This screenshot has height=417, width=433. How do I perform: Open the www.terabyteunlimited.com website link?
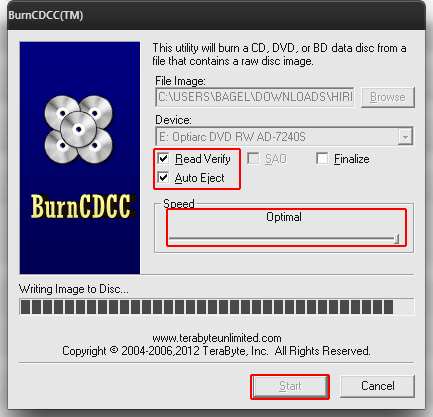coord(217,338)
